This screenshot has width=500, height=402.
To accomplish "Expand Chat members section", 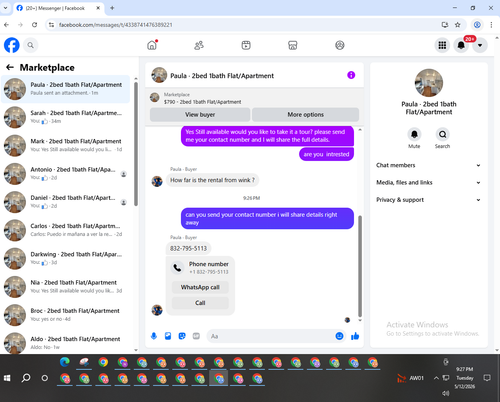I will click(x=429, y=165).
